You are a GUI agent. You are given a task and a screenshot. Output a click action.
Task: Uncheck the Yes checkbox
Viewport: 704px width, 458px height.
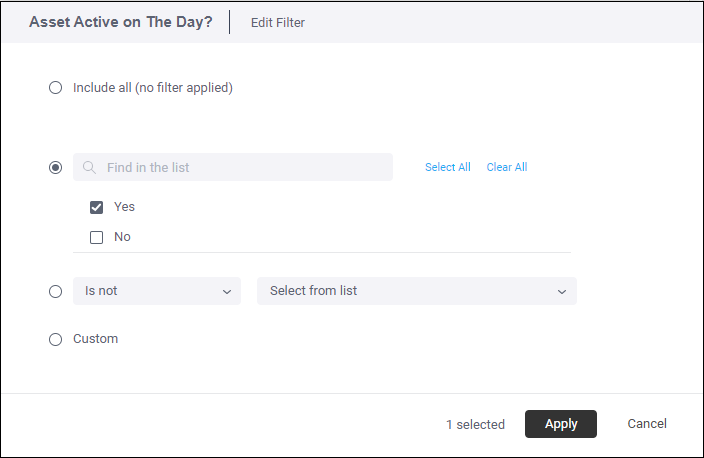pos(97,207)
